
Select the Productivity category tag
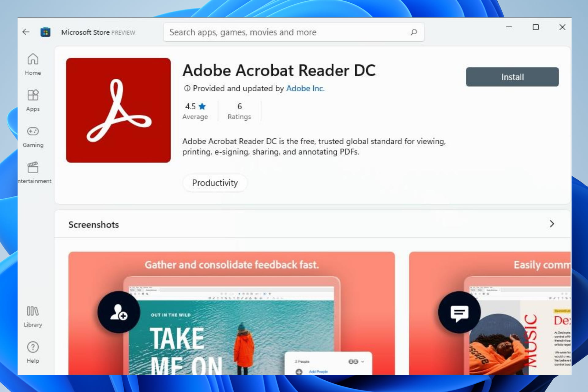coord(215,183)
